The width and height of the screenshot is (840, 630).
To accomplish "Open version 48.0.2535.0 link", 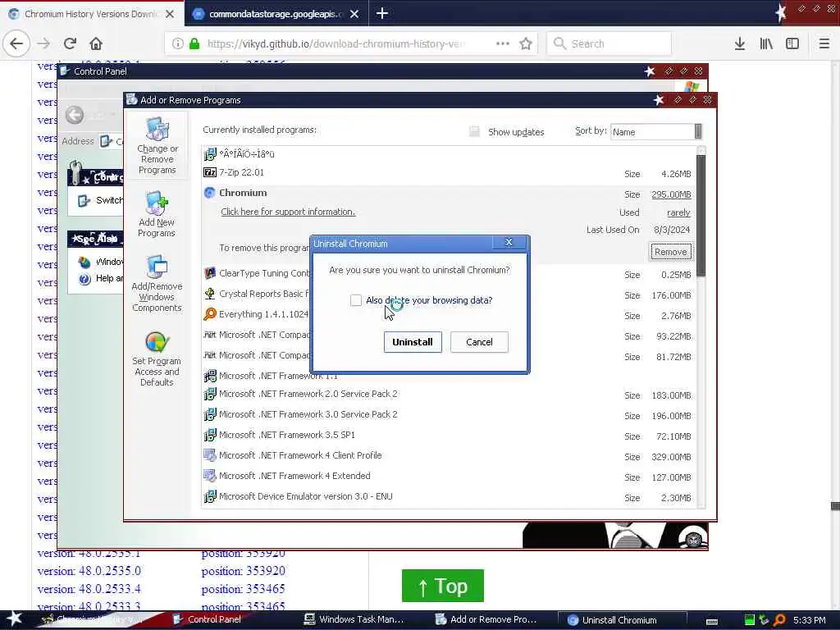I will click(89, 571).
